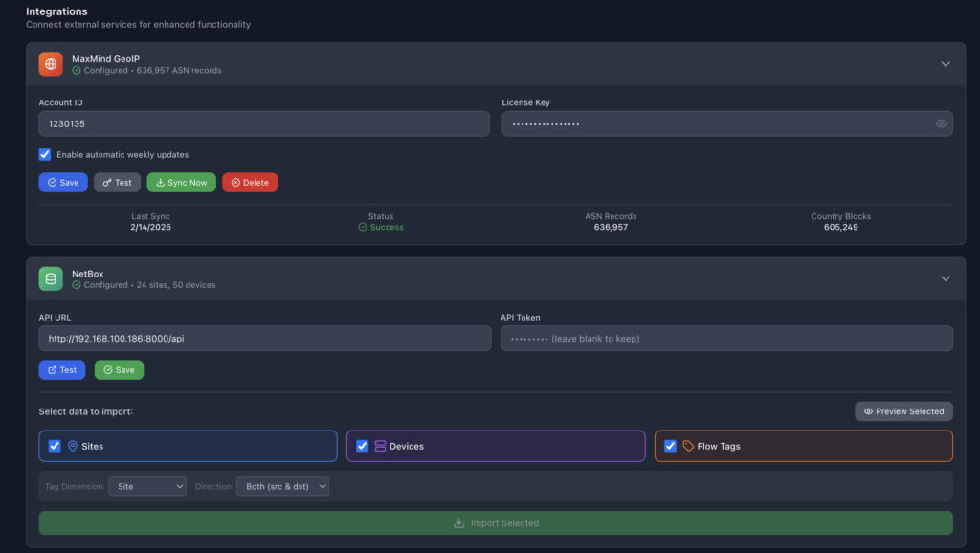Click the location pin icon beside Sites
980x553 pixels.
click(x=73, y=446)
